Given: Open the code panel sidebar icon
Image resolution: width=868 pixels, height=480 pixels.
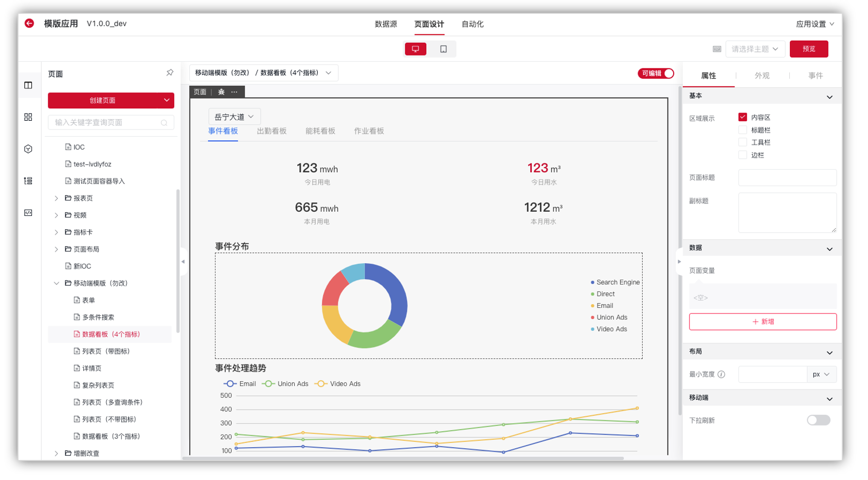Looking at the screenshot, I should (x=28, y=213).
